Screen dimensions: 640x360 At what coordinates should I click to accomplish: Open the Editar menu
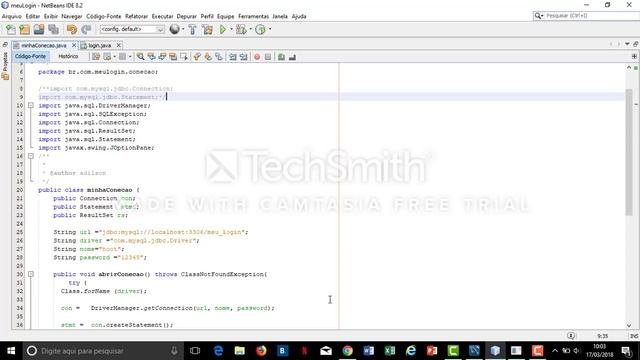(33, 16)
